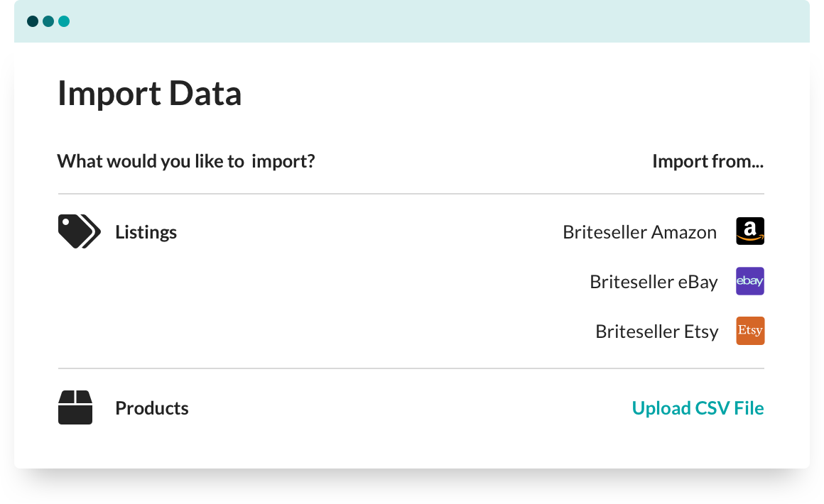This screenshot has width=824, height=504.
Task: Click the darkest leftmost window dot
Action: click(x=33, y=21)
